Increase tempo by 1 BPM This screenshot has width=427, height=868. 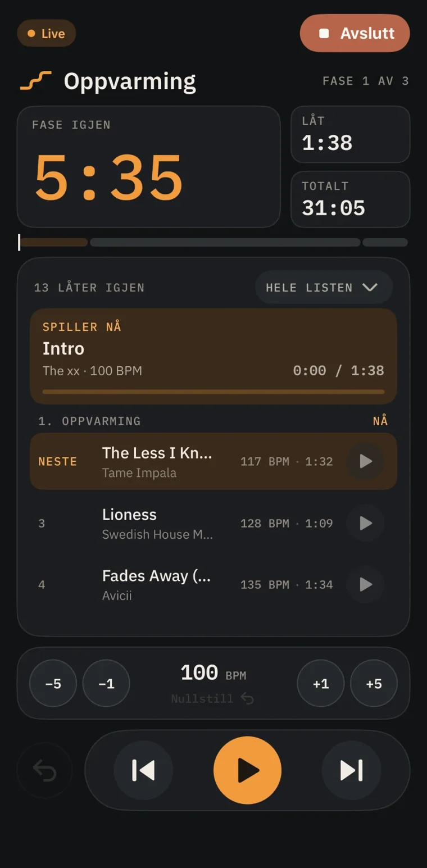(321, 683)
